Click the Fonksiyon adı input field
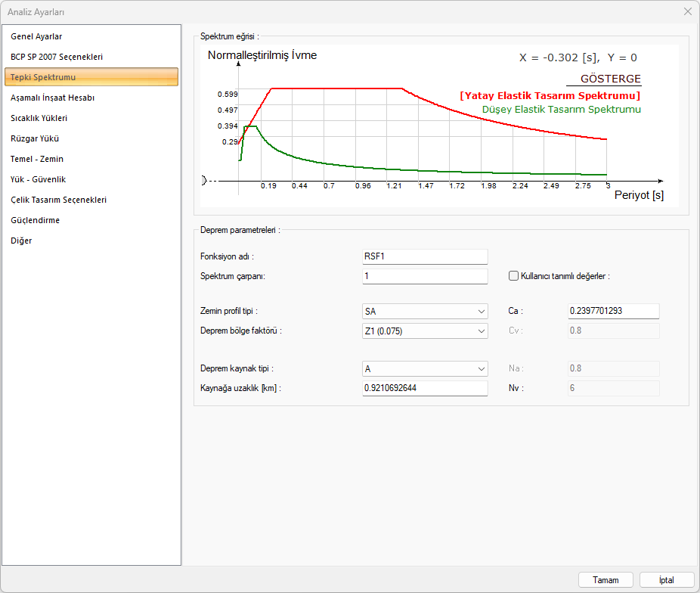Image resolution: width=700 pixels, height=593 pixels. click(425, 256)
